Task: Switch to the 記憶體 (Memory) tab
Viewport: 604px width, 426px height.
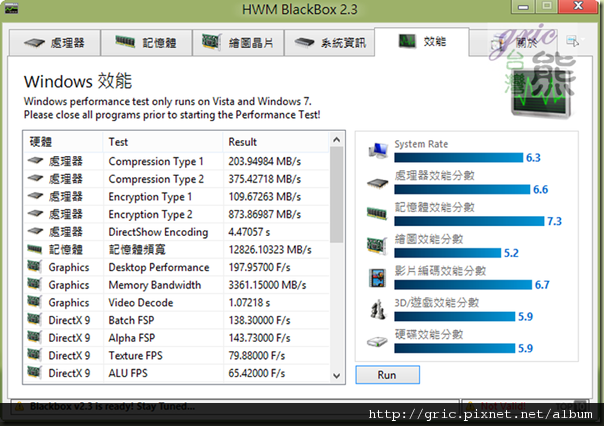Action: tap(146, 43)
